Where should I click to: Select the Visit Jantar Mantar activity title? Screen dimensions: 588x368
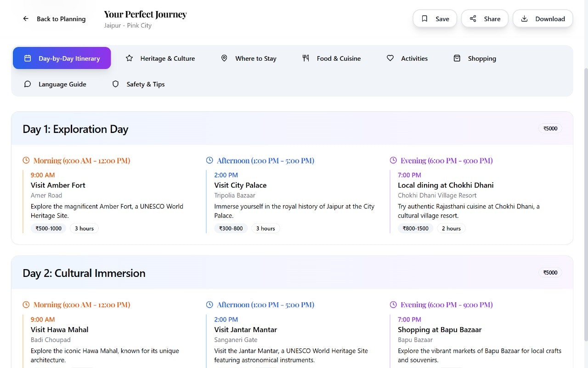(245, 329)
